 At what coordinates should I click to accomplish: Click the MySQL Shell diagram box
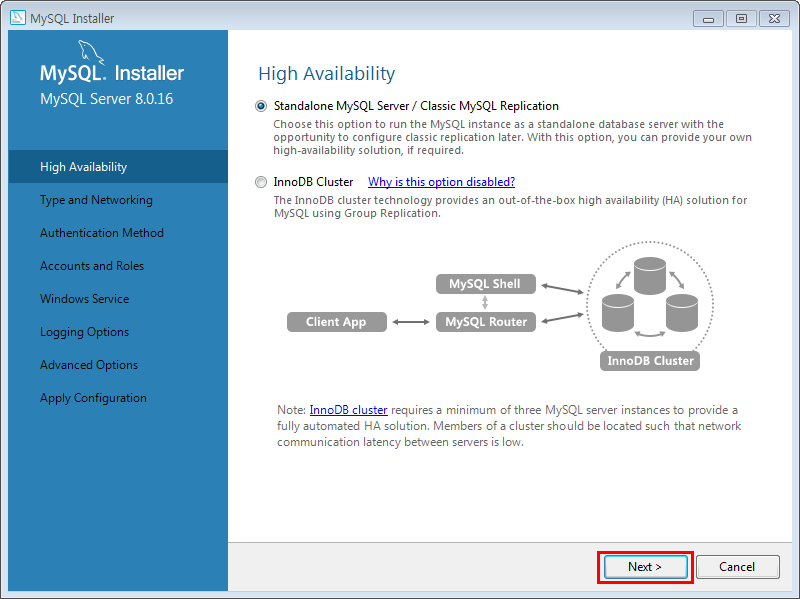point(486,284)
